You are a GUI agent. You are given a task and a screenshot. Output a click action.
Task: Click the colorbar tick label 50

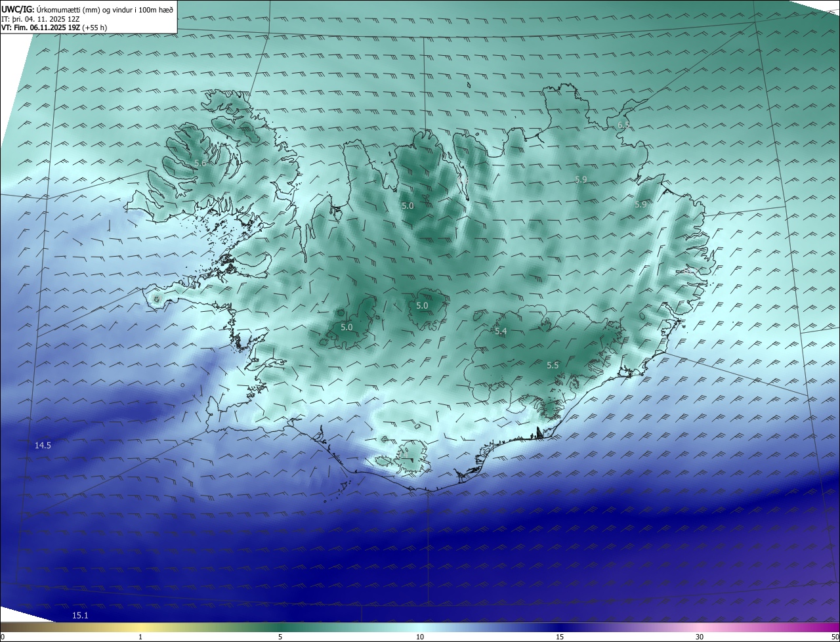835,637
